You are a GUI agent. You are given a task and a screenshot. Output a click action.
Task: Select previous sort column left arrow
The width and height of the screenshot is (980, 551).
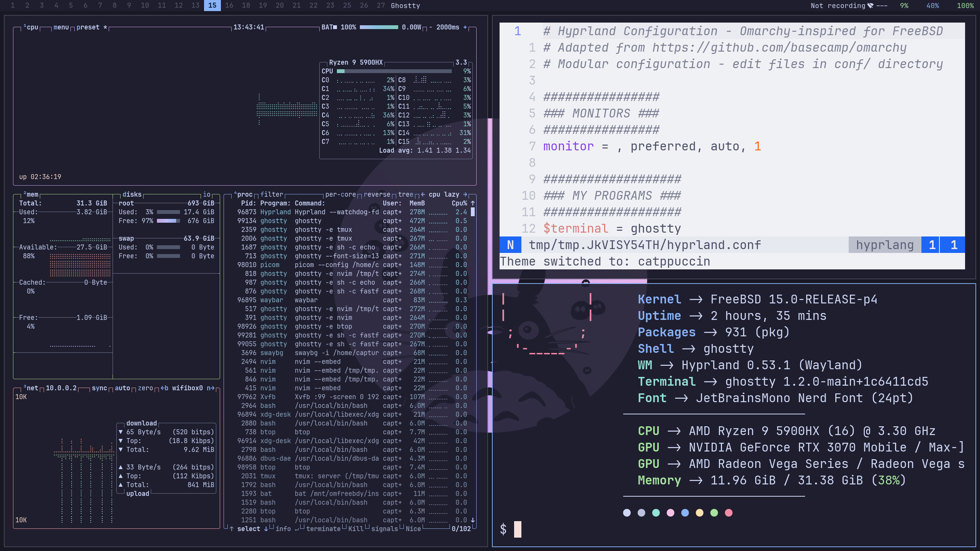(423, 194)
